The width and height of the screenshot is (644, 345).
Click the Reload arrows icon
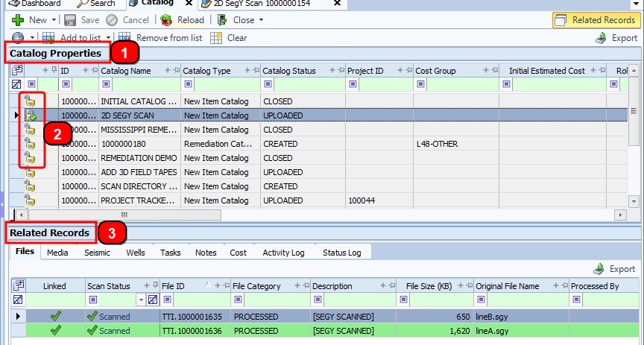point(166,20)
